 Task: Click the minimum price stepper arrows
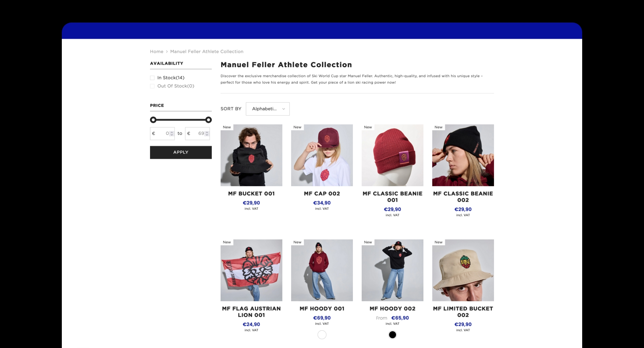pyautogui.click(x=172, y=133)
